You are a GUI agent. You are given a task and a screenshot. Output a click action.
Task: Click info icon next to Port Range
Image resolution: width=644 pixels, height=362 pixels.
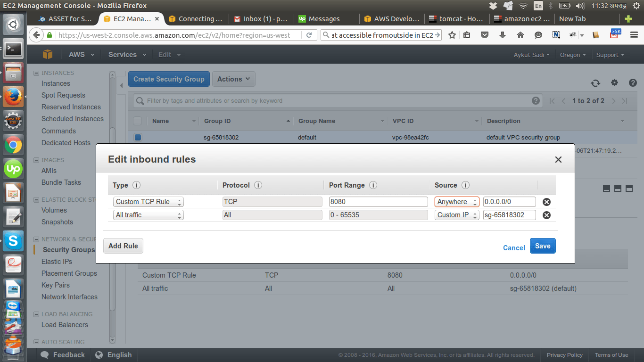coord(373,185)
